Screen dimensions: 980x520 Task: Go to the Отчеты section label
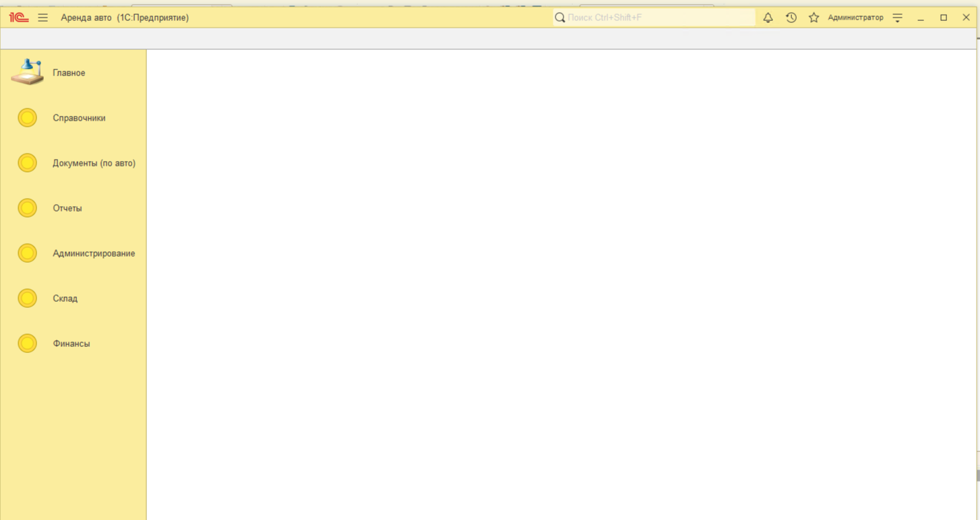tap(67, 208)
